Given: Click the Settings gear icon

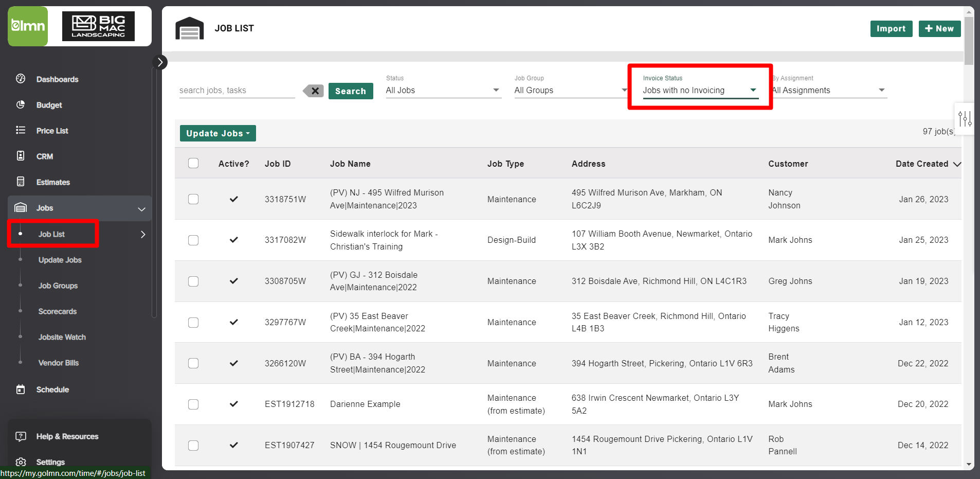Looking at the screenshot, I should (21, 462).
